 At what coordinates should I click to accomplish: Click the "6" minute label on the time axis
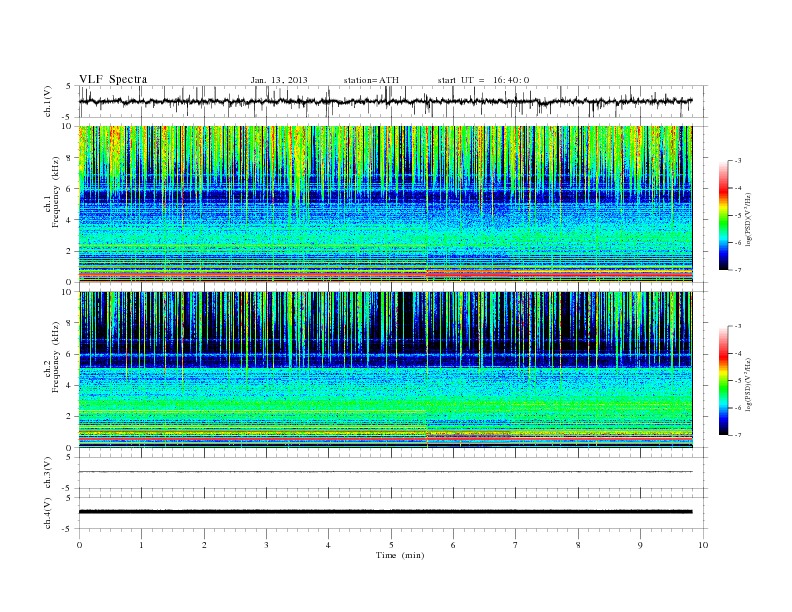click(x=453, y=545)
